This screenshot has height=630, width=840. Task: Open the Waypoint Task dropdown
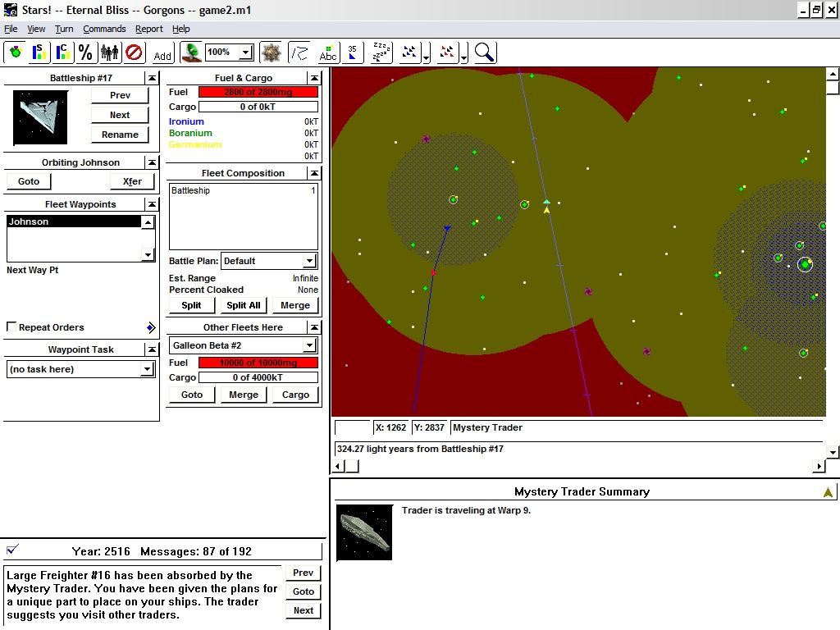147,369
